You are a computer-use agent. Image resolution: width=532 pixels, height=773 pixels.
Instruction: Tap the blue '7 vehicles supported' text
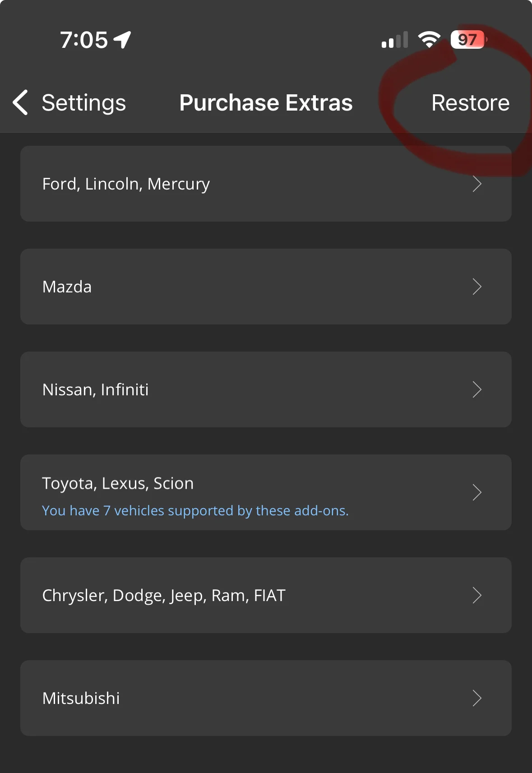tap(195, 510)
